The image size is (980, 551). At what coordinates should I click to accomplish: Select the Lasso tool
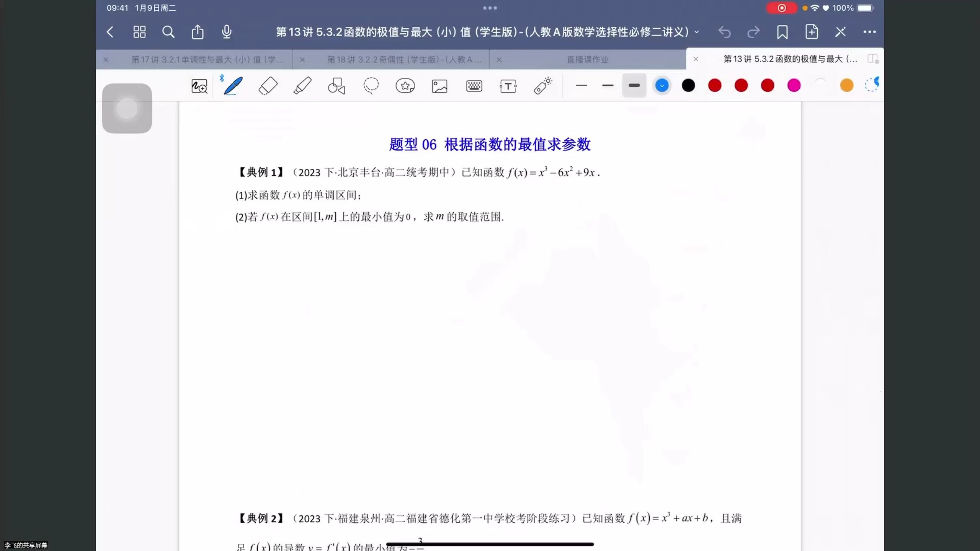pos(371,86)
